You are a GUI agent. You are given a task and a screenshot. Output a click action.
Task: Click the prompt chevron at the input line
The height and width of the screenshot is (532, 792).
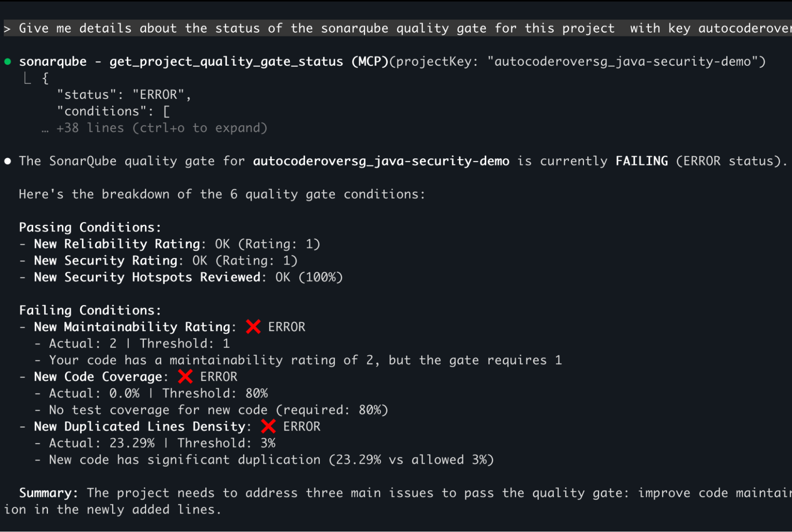click(x=7, y=28)
